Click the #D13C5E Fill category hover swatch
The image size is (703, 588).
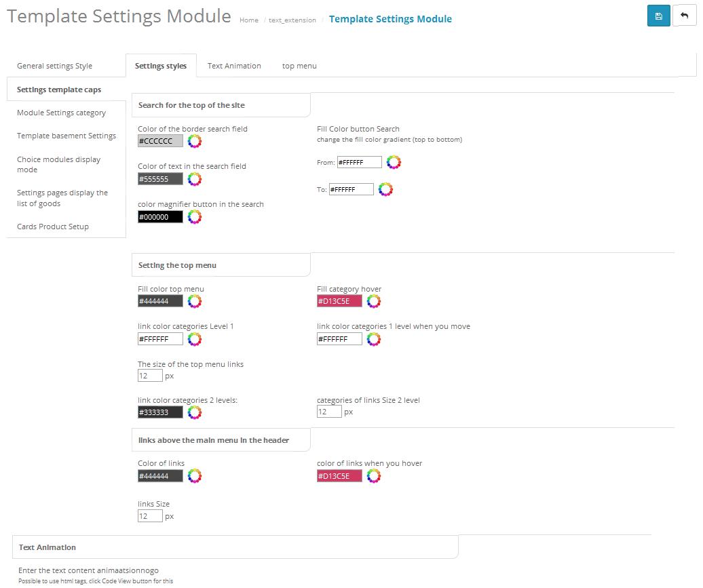coord(339,301)
